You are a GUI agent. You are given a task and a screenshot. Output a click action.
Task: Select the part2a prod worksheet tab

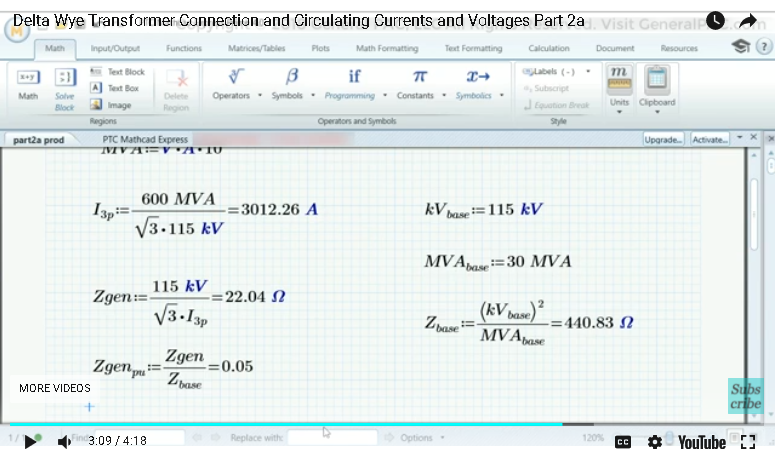point(39,140)
